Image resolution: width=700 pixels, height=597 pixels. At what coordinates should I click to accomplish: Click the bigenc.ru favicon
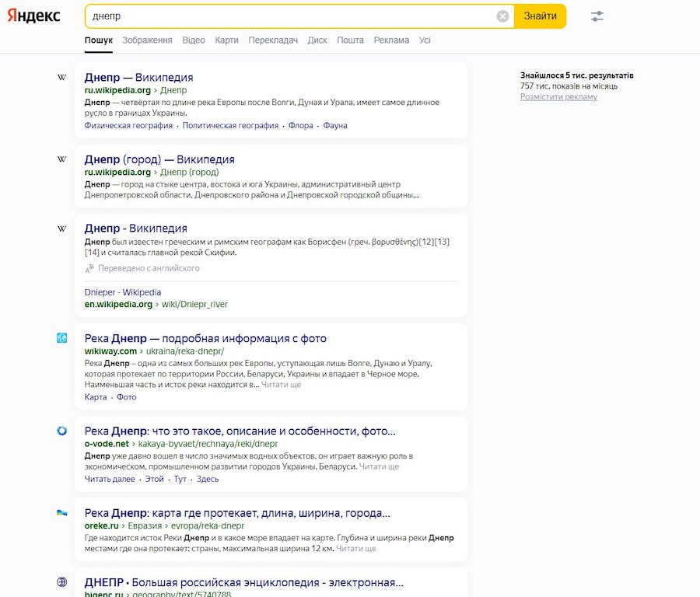pyautogui.click(x=62, y=582)
